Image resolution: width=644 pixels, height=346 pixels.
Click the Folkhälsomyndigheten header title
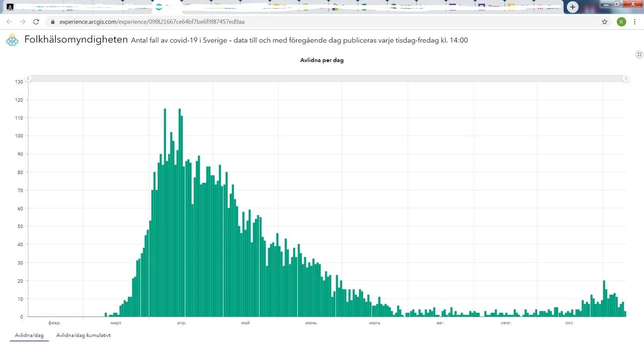[x=76, y=40]
